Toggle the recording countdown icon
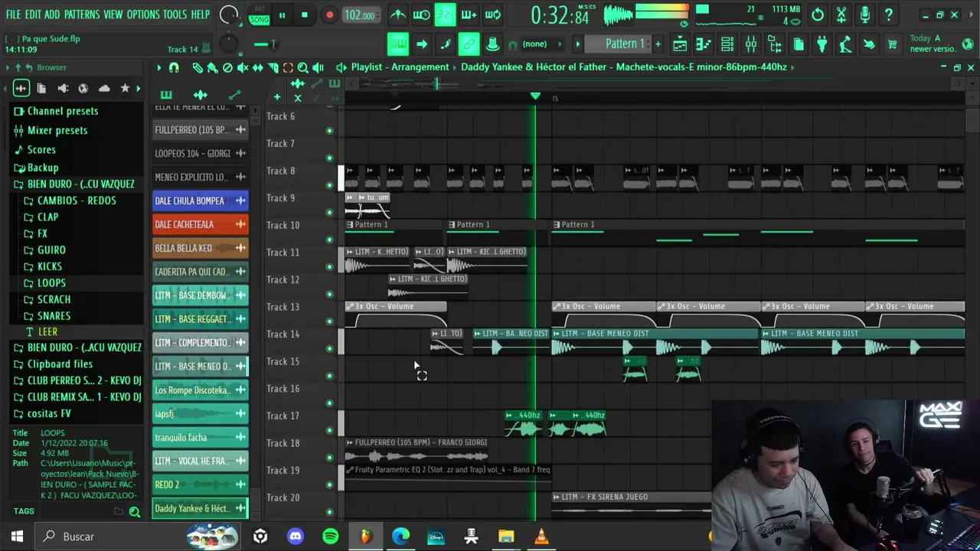The image size is (980, 551). tap(445, 15)
